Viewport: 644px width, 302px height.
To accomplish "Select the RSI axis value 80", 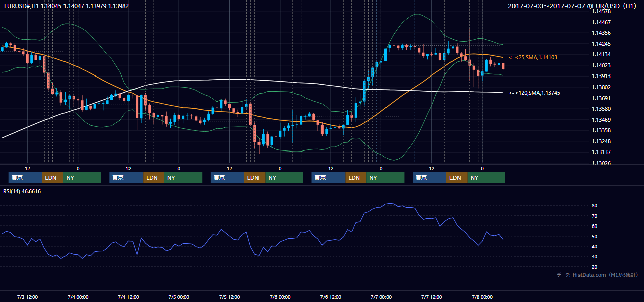I will (x=595, y=206).
